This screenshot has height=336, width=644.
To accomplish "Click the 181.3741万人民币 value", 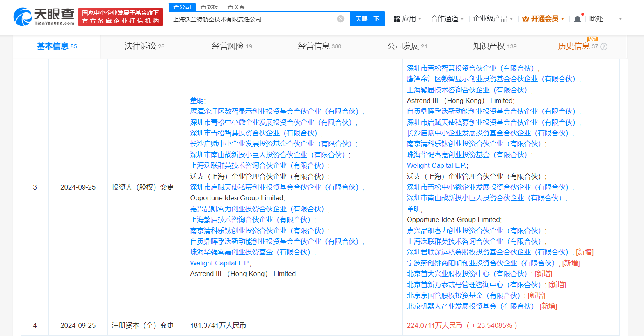I will pyautogui.click(x=218, y=325).
